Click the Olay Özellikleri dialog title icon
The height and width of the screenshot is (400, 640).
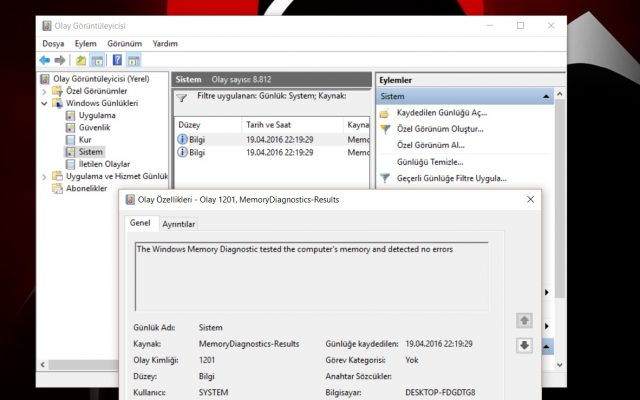click(x=130, y=200)
